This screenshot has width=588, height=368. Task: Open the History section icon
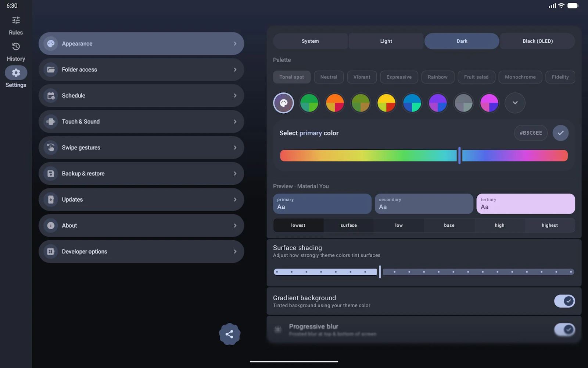(x=16, y=46)
